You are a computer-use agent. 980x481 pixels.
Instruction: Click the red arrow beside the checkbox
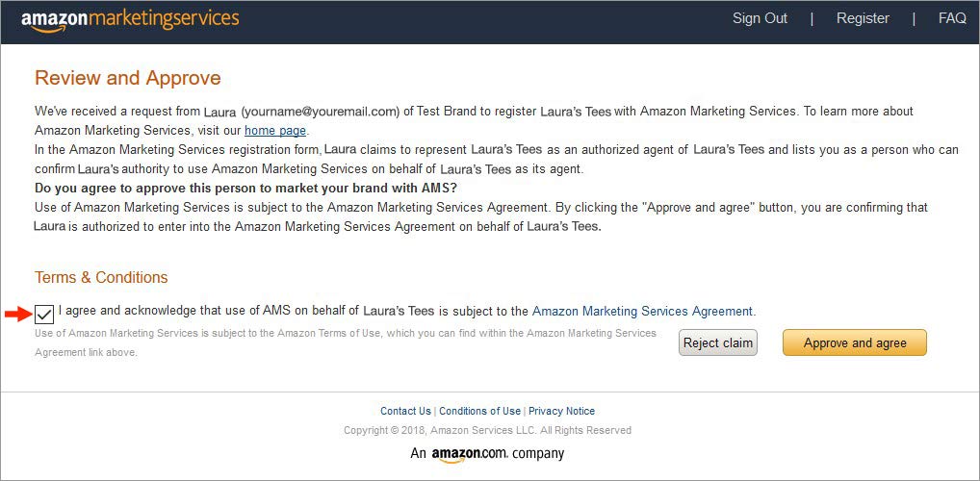pyautogui.click(x=17, y=314)
